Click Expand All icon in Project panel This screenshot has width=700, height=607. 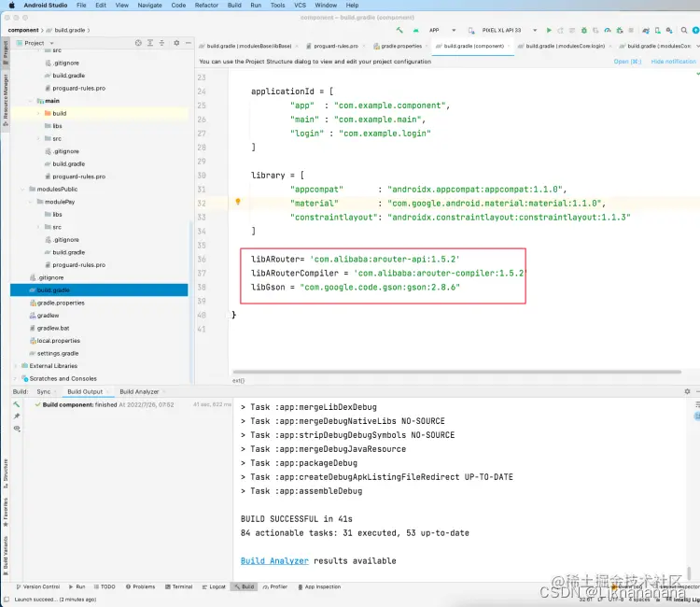(150, 43)
